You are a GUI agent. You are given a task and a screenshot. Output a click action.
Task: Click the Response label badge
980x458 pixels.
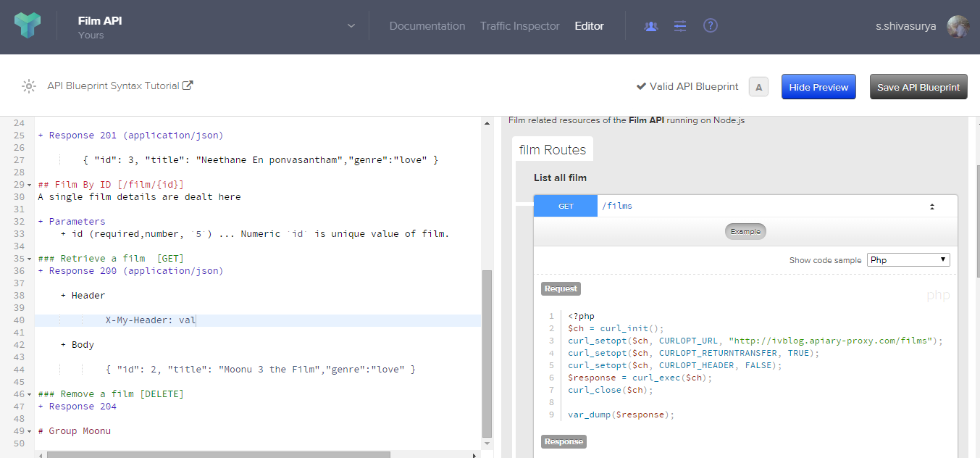(563, 441)
